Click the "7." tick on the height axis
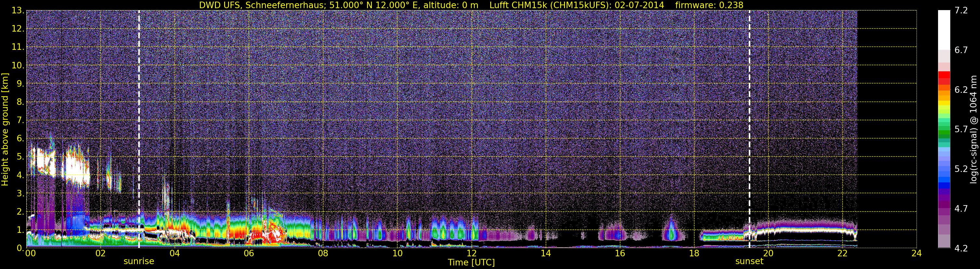Screen dimensions: 980x269 20,120
